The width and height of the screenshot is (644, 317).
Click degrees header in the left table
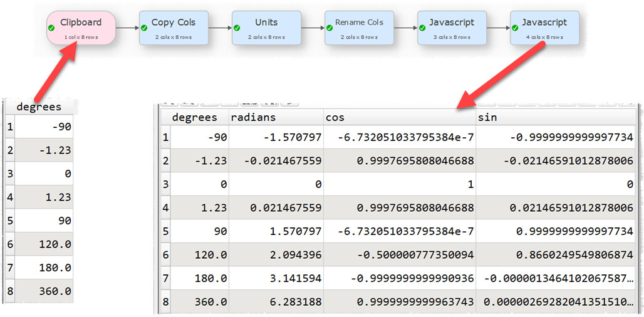point(39,107)
